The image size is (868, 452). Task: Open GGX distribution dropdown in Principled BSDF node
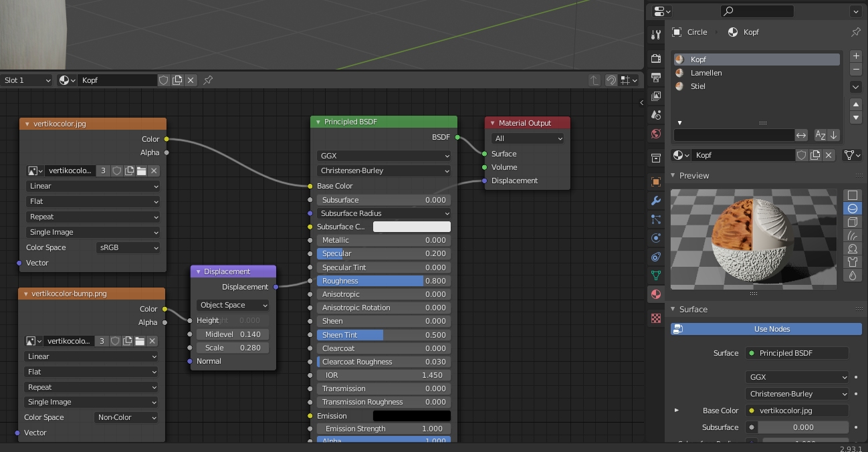click(x=384, y=156)
